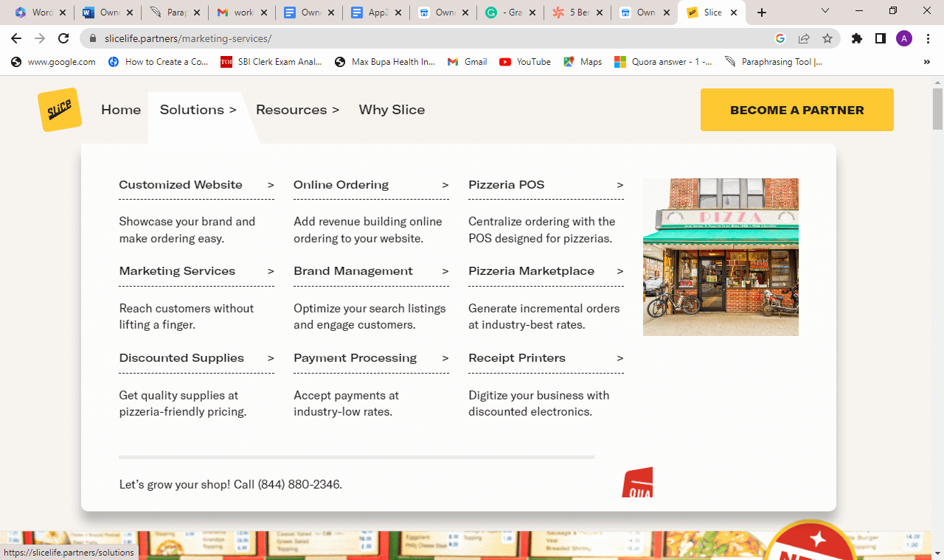This screenshot has width=944, height=560.
Task: Switch to the Paraphrasing browser tab
Action: coord(176,13)
